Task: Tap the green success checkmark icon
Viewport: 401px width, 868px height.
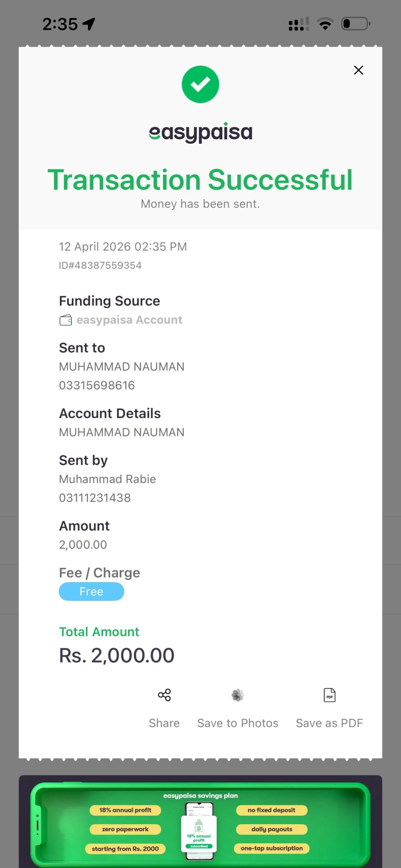Action: click(x=200, y=84)
